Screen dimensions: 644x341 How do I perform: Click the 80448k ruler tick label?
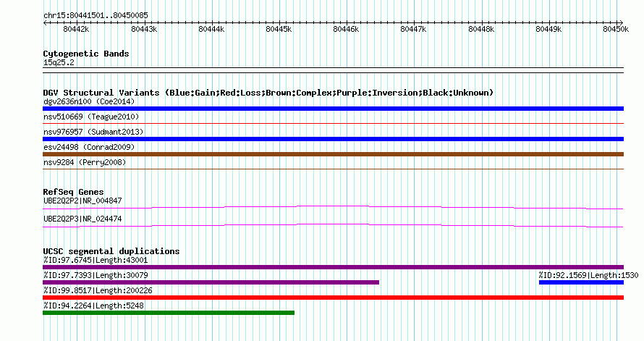click(481, 29)
